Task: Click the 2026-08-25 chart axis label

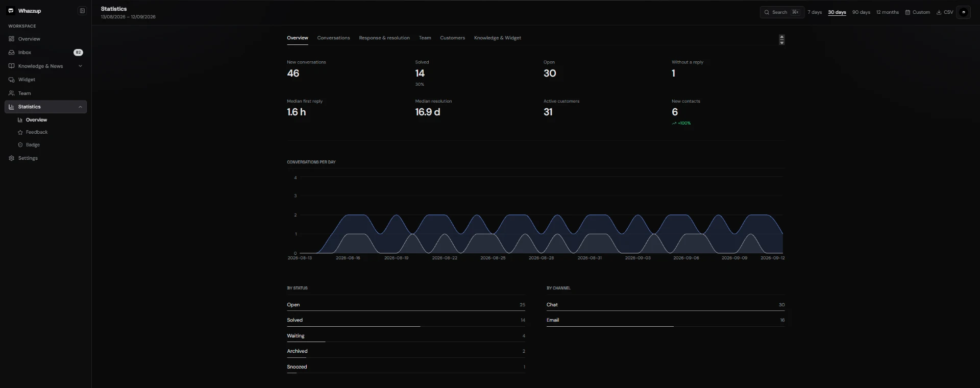Action: coord(493,258)
